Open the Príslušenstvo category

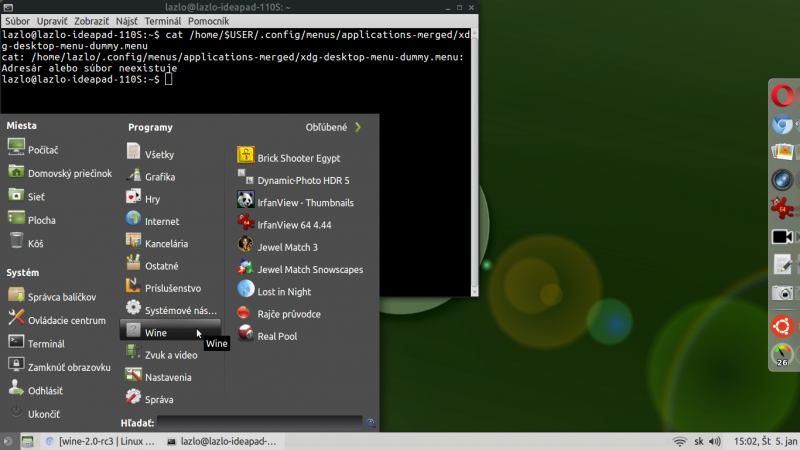[x=170, y=288]
